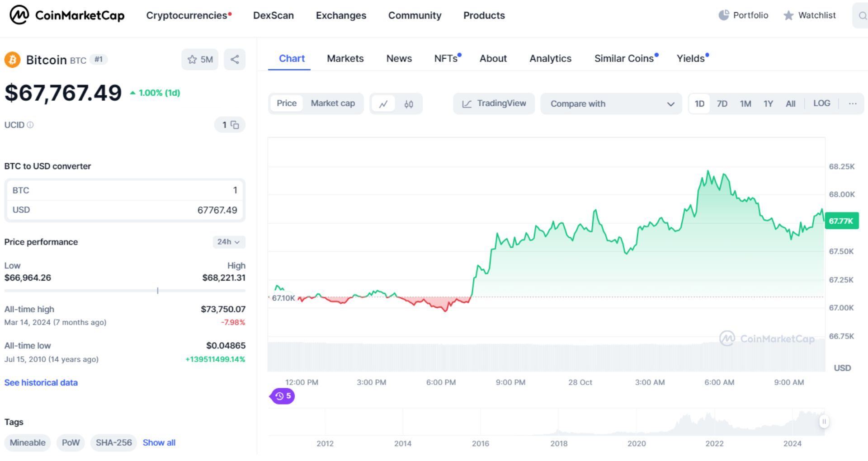Show all tags for Bitcoin
This screenshot has height=461, width=868.
[x=159, y=442]
